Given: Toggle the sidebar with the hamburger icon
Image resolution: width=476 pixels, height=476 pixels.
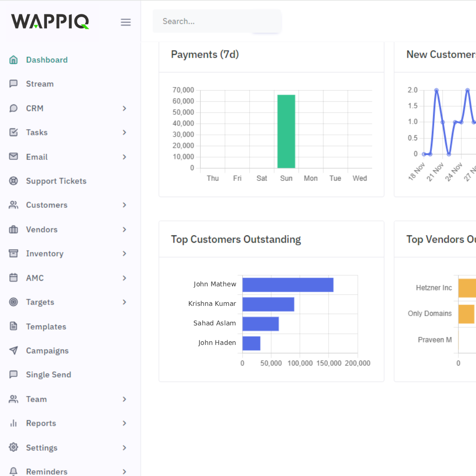Looking at the screenshot, I should tap(126, 22).
